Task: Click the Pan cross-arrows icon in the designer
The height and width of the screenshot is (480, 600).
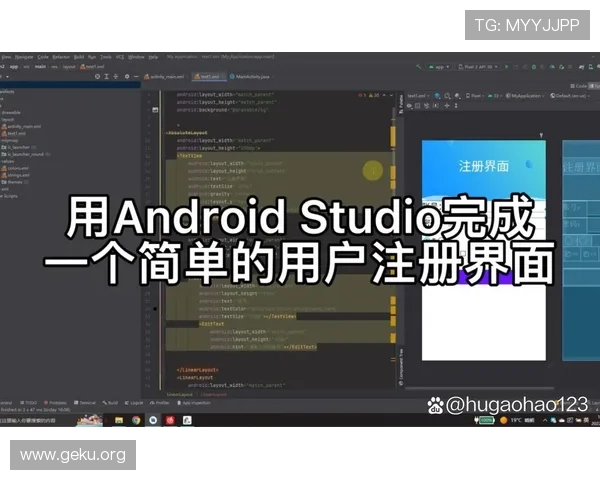Action: (447, 106)
